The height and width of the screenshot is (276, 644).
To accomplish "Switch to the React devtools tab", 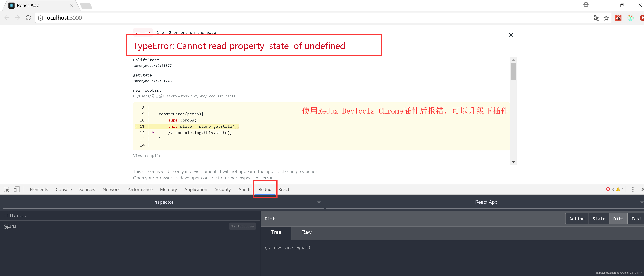I will point(284,189).
